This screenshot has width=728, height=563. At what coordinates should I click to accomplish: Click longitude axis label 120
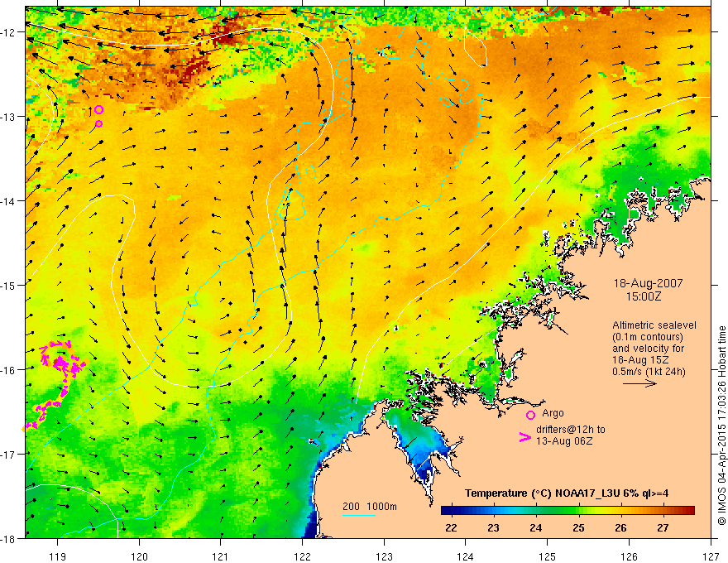pyautogui.click(x=139, y=556)
